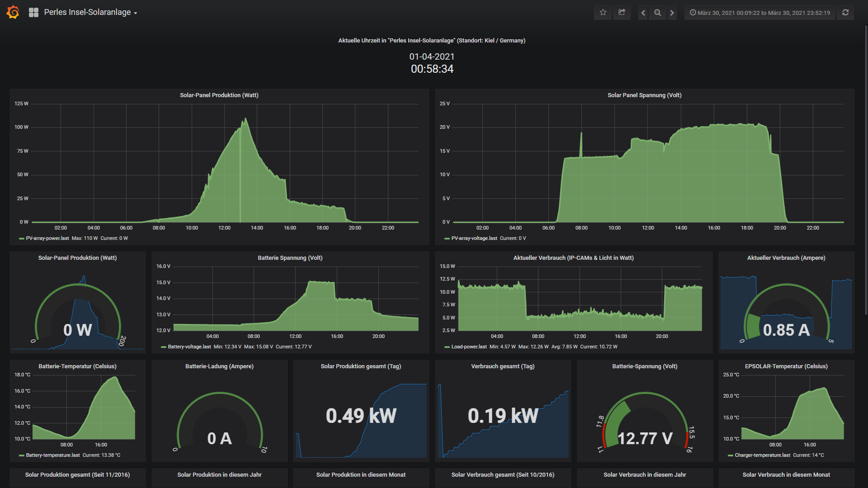
Task: Shift time range backward arrow
Action: pos(643,13)
